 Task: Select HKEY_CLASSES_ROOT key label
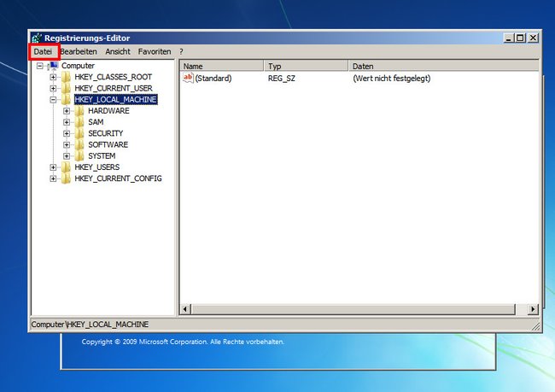[114, 77]
